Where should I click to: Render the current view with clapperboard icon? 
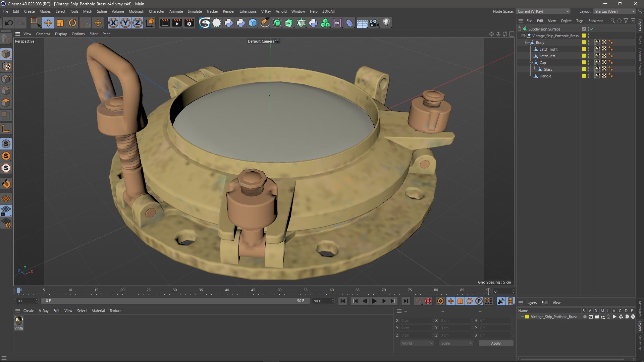click(165, 23)
